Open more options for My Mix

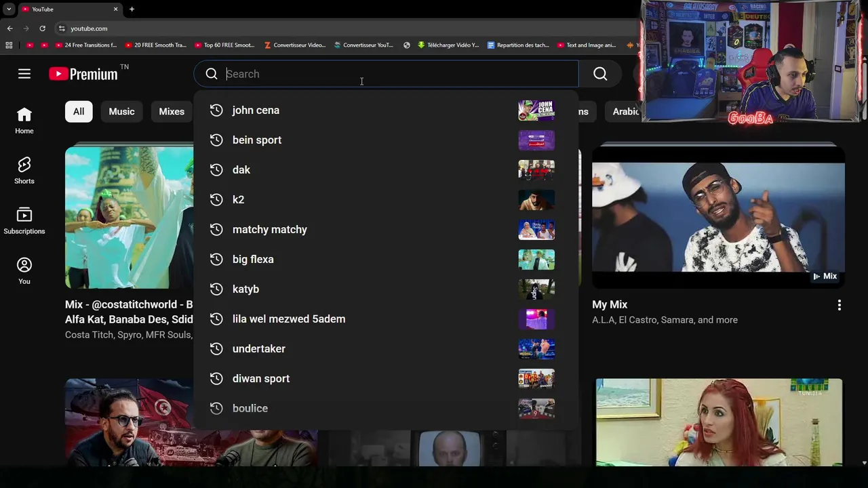tap(839, 305)
